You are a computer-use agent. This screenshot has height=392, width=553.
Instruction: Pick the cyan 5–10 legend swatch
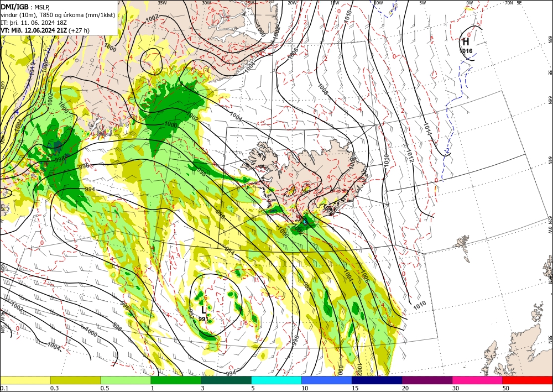click(276, 380)
